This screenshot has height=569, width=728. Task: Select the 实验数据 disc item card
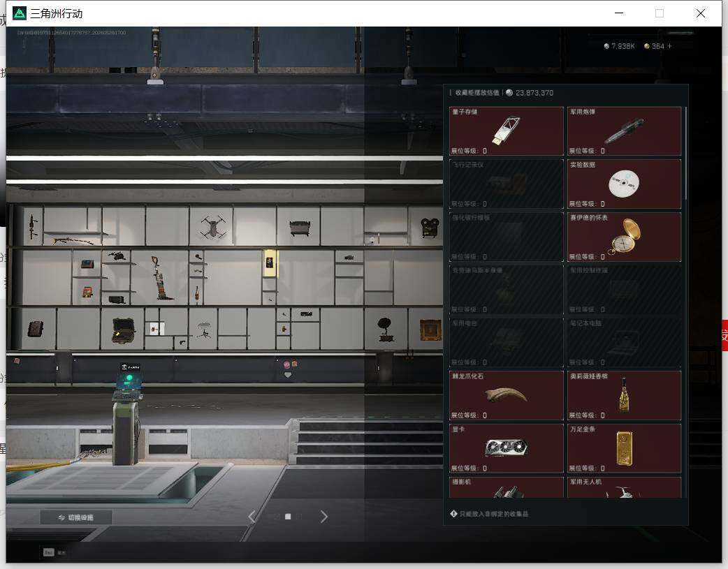click(624, 184)
